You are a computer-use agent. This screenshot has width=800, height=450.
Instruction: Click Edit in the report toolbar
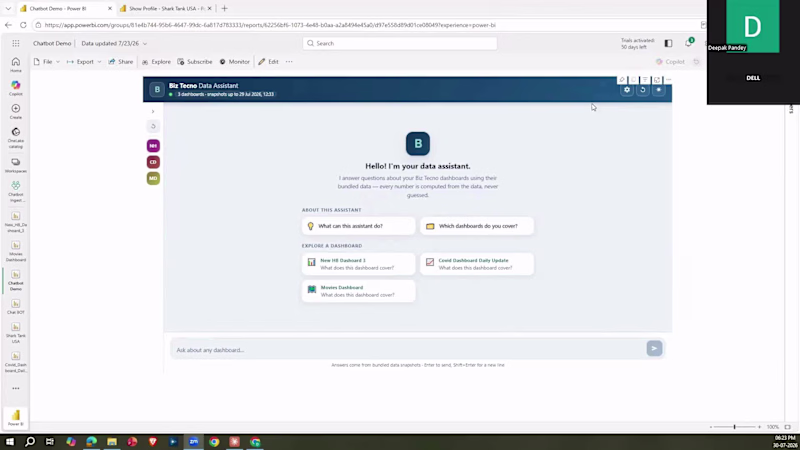point(268,62)
